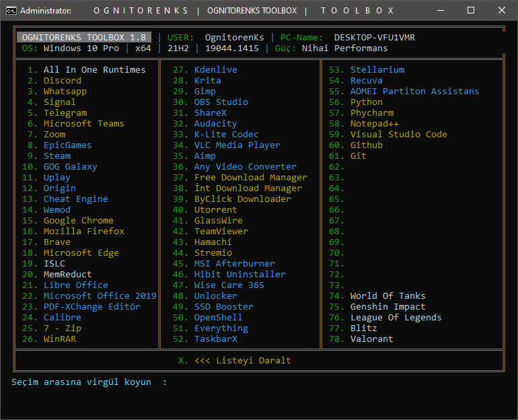Click the 'Discord' list entry
518x420 pixels.
(x=63, y=81)
